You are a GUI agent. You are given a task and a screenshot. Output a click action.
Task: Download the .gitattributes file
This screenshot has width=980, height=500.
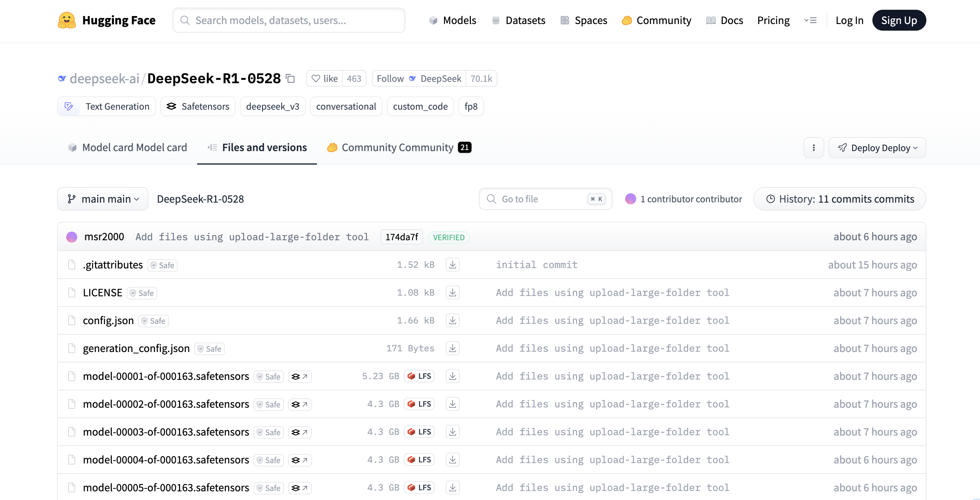coord(452,265)
